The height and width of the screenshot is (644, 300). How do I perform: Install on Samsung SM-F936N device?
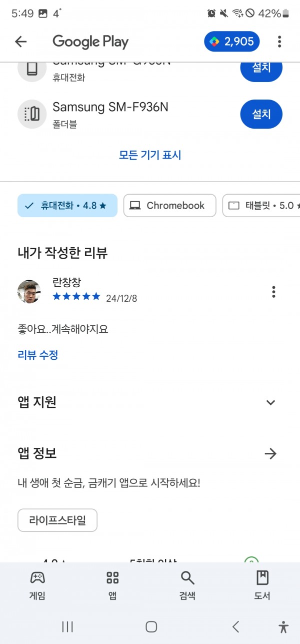pyautogui.click(x=261, y=114)
